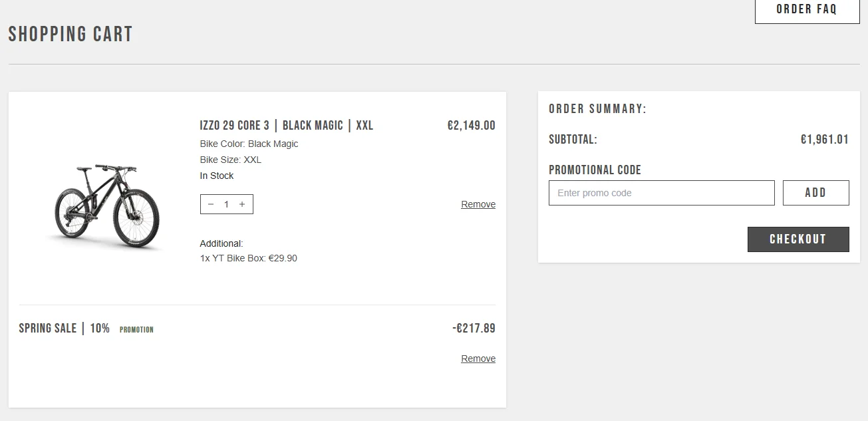Click the -€217.89 discount amount

[474, 328]
